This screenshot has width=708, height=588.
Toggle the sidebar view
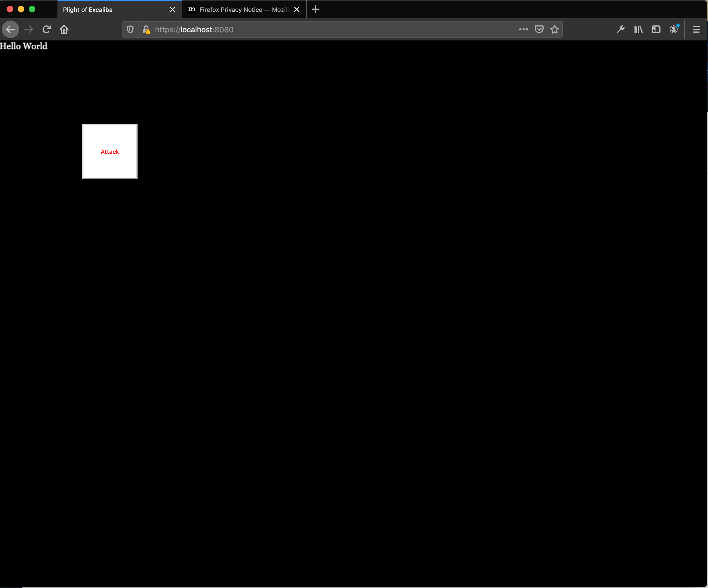click(x=656, y=30)
